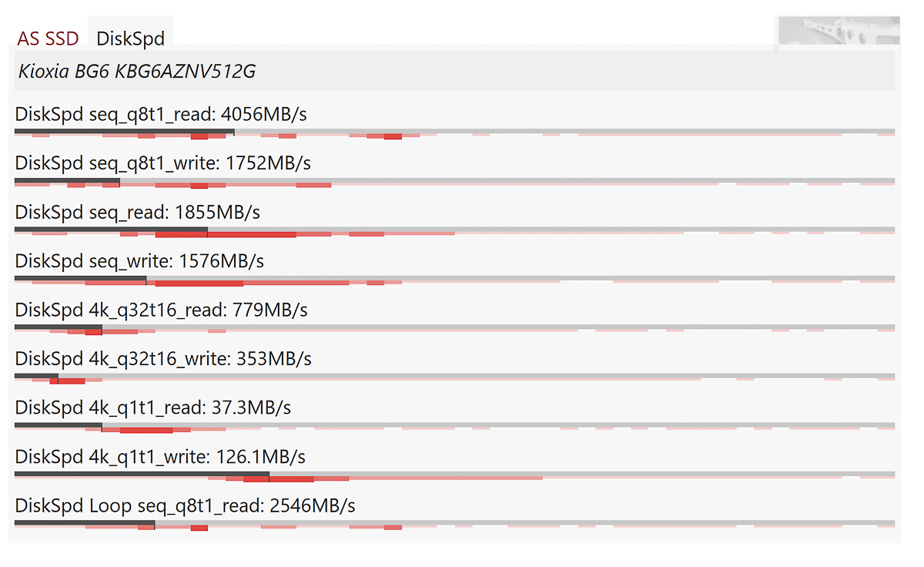
Task: Select the seq_write 1576MB/s result text
Action: tap(139, 261)
